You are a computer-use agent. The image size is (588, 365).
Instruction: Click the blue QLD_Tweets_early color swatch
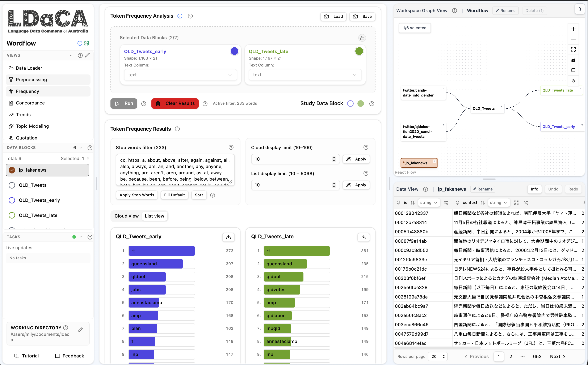tap(234, 51)
